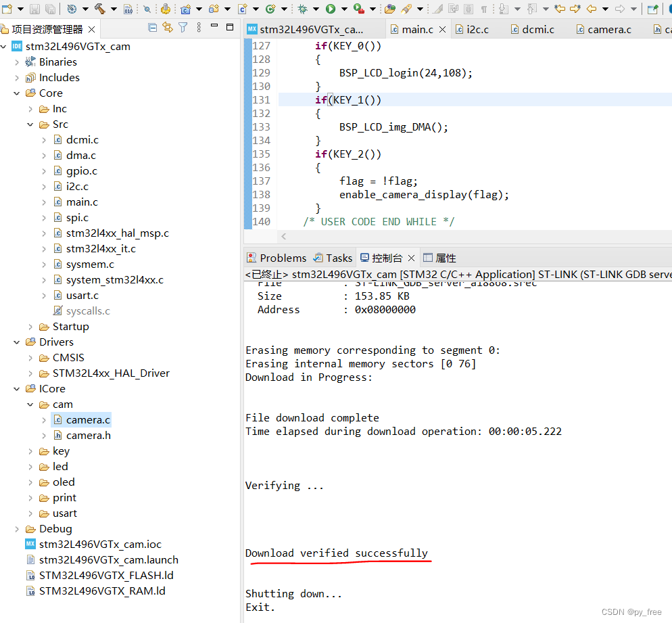Screen dimensions: 672x623
Task: Expand the led folder under ICore
Action: pyautogui.click(x=30, y=467)
